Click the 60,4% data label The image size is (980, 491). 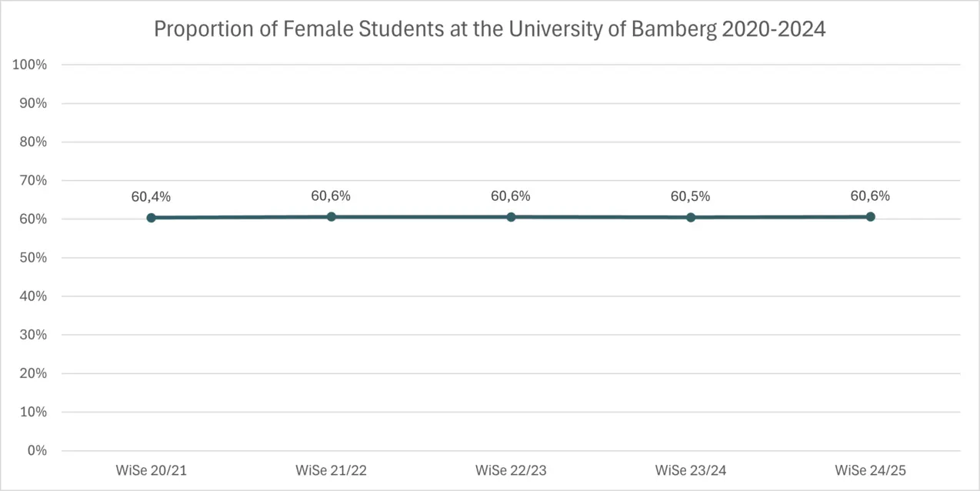click(151, 197)
